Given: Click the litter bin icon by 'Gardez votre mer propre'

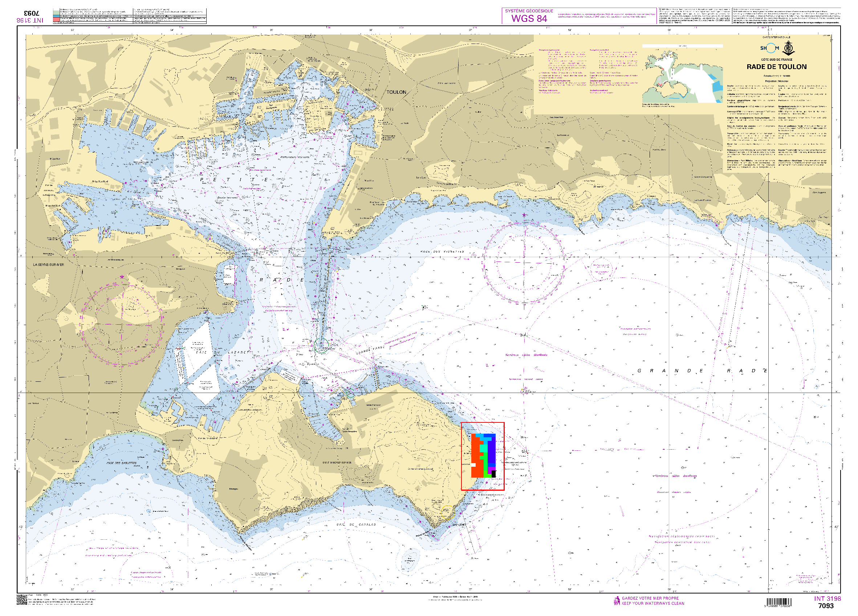Looking at the screenshot, I should 617,600.
